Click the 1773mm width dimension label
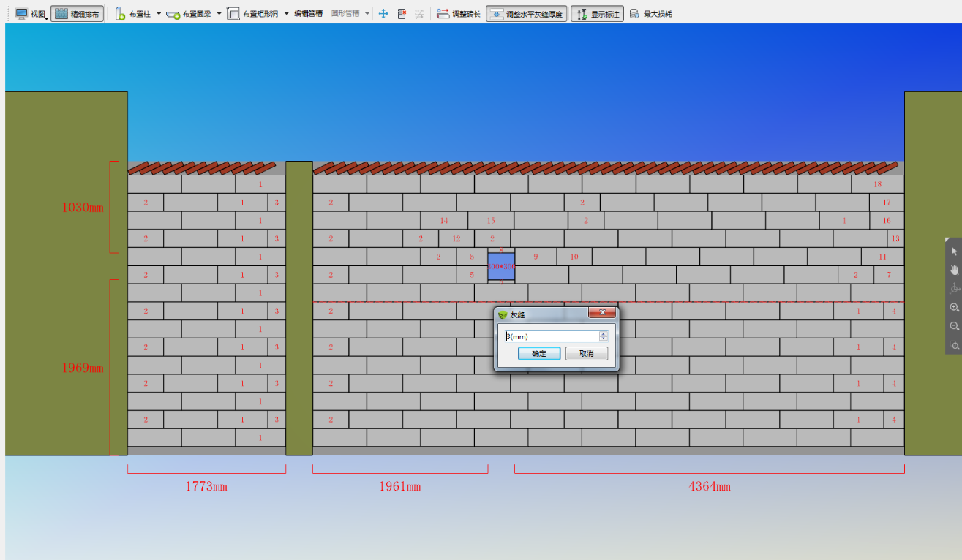 click(206, 486)
